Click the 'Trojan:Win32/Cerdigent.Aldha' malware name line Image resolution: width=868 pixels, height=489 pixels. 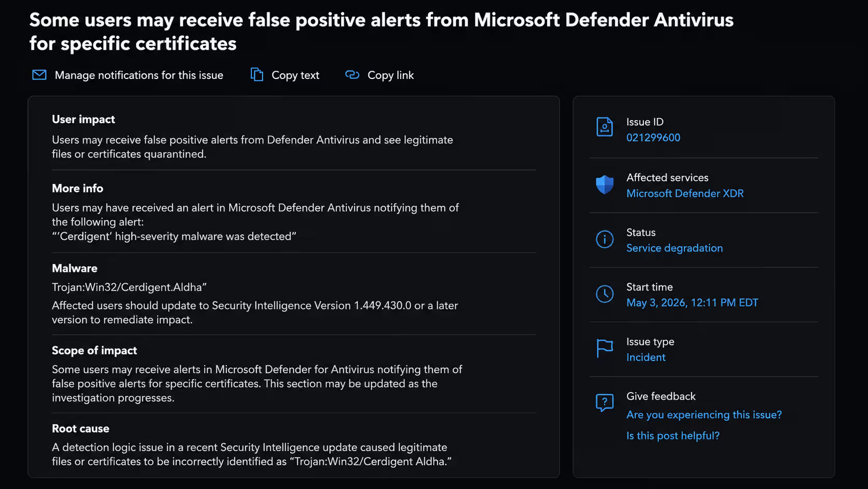pos(129,287)
